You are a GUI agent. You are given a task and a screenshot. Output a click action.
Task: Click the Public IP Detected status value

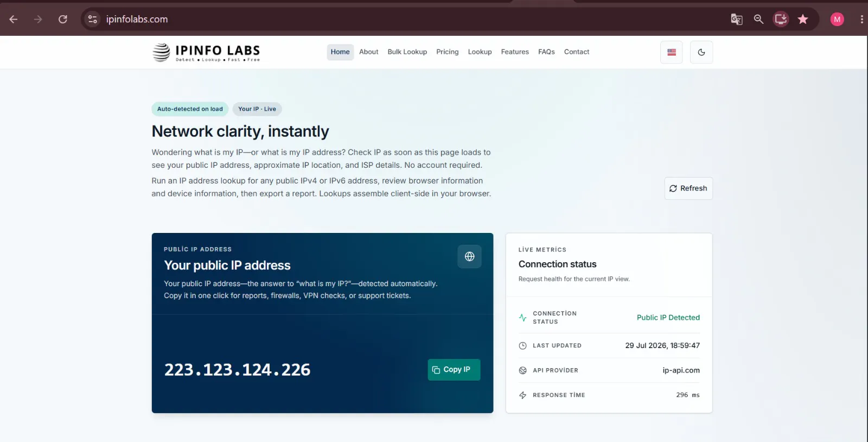coord(668,318)
